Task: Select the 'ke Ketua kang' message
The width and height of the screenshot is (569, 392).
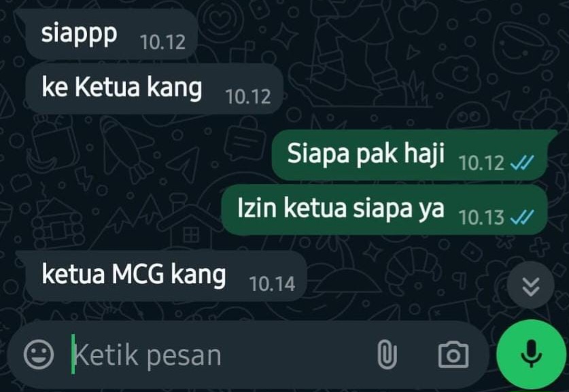Action: pyautogui.click(x=154, y=88)
